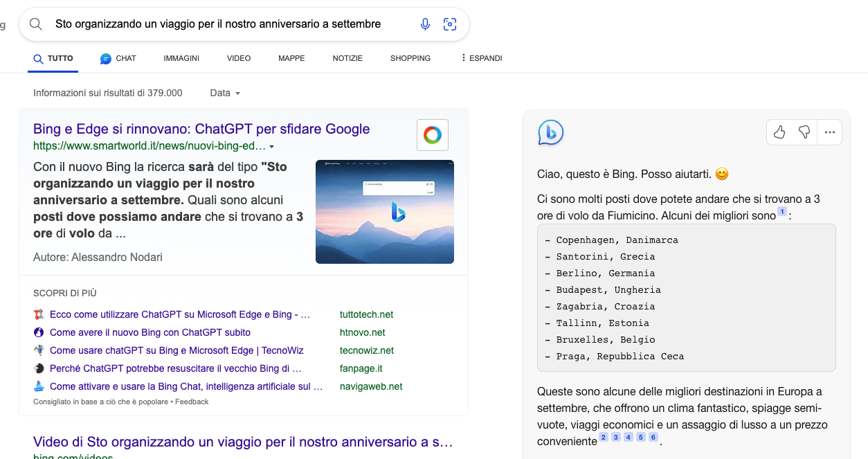Viewport: 868px width, 459px height.
Task: Open the Data filter dropdown
Action: pos(225,93)
